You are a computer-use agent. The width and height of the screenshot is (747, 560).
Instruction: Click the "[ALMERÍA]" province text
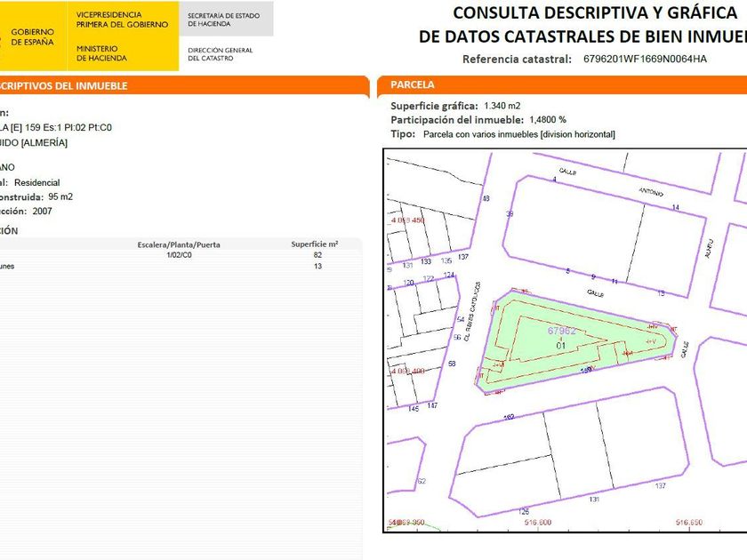(44, 142)
